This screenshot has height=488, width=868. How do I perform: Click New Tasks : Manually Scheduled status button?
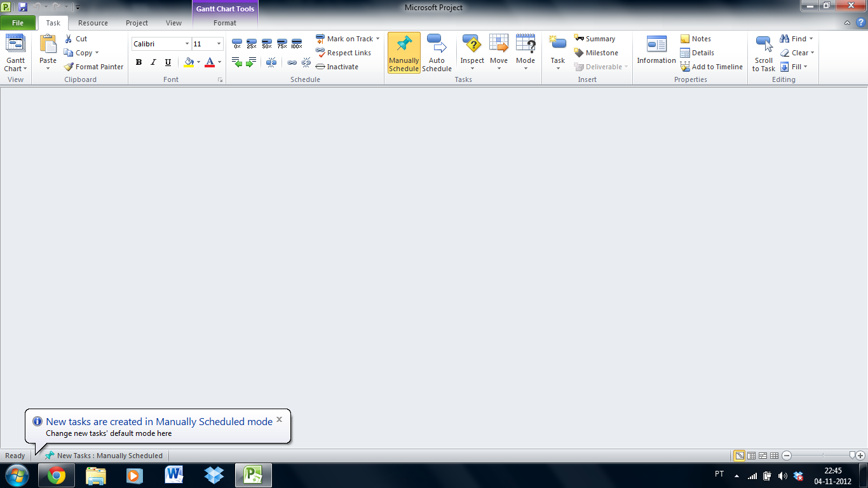pyautogui.click(x=103, y=456)
